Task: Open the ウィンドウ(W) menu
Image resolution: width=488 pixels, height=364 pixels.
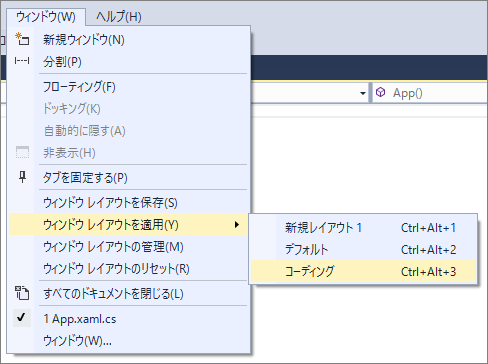Action: (46, 17)
